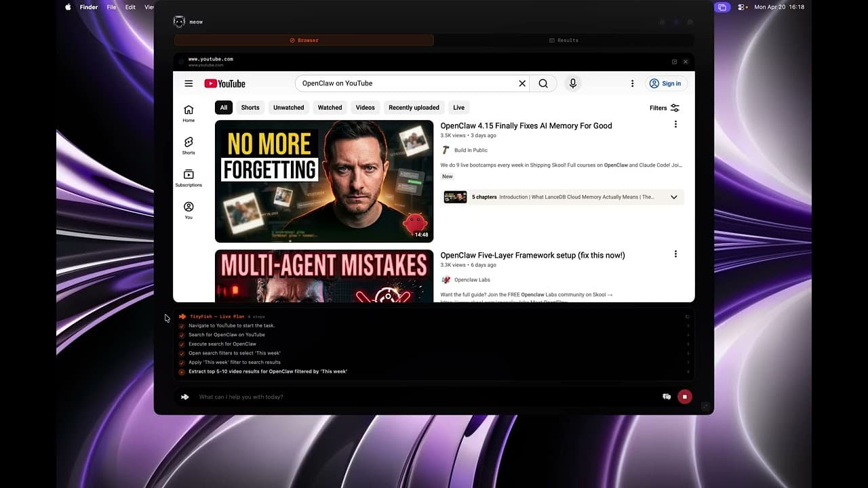Open Subscriptions in the YouTube sidebar

pos(189,178)
